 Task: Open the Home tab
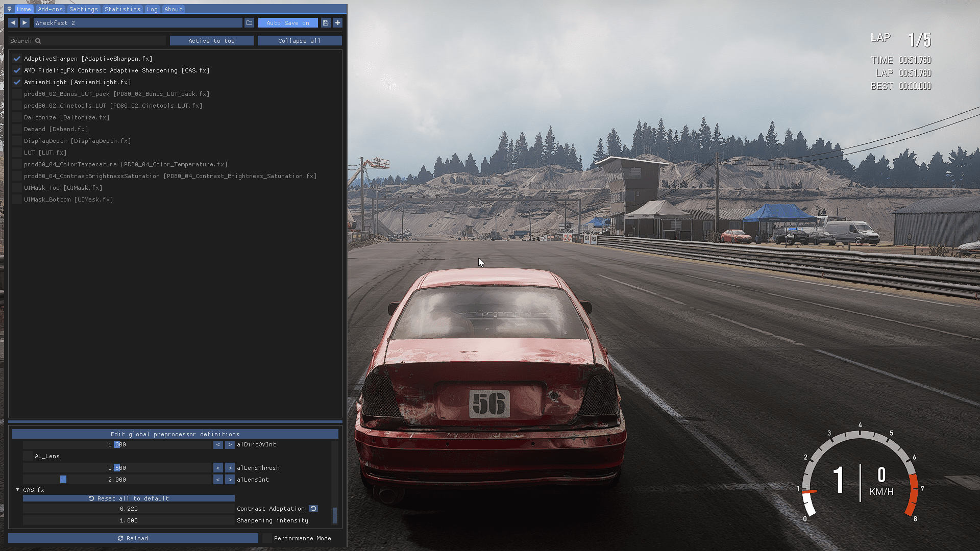[23, 9]
